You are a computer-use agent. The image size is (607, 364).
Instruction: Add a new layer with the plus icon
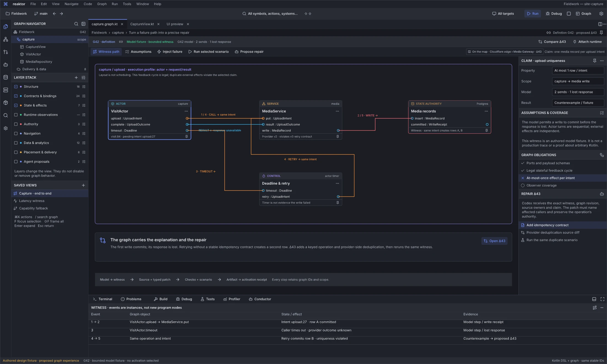(76, 78)
